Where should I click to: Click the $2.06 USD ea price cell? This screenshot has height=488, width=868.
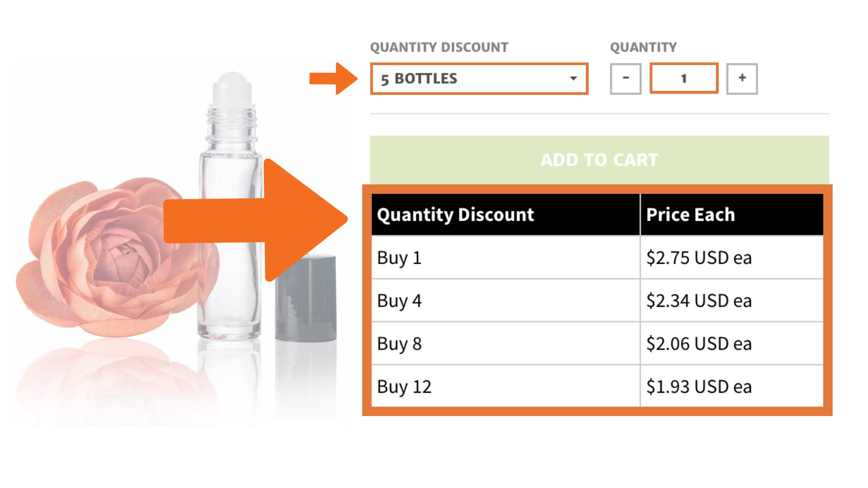tap(732, 344)
